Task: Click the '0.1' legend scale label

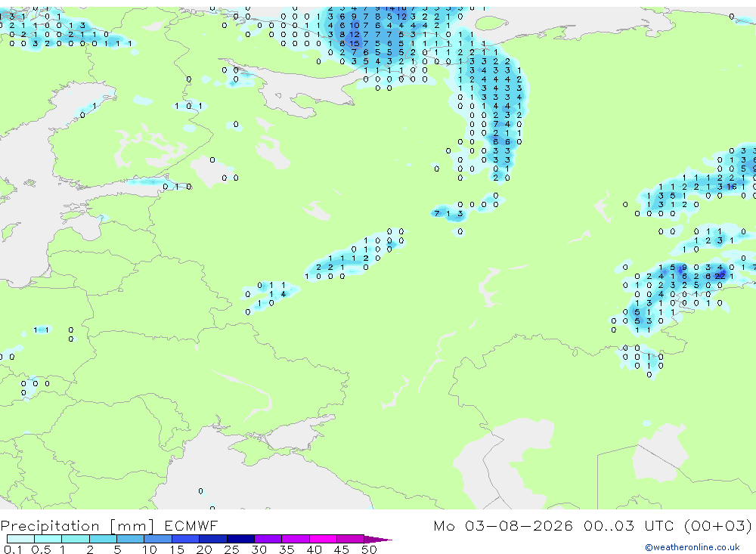Action: pyautogui.click(x=13, y=549)
